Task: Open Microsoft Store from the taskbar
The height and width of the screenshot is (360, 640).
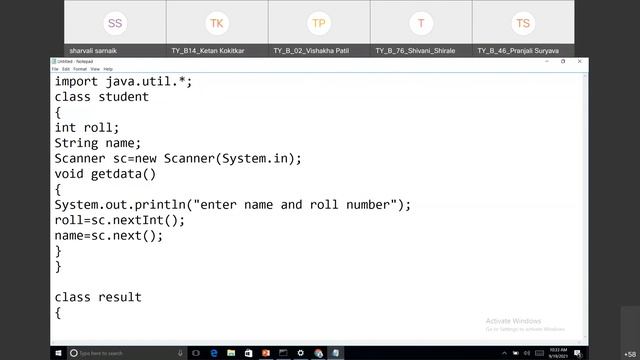Action: click(x=248, y=353)
